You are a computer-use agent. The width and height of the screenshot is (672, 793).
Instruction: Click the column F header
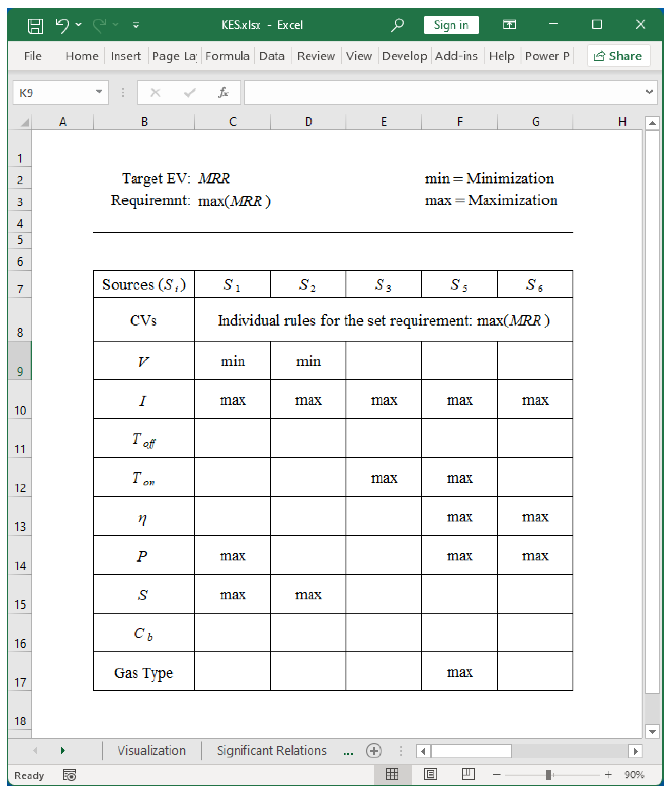click(x=459, y=122)
